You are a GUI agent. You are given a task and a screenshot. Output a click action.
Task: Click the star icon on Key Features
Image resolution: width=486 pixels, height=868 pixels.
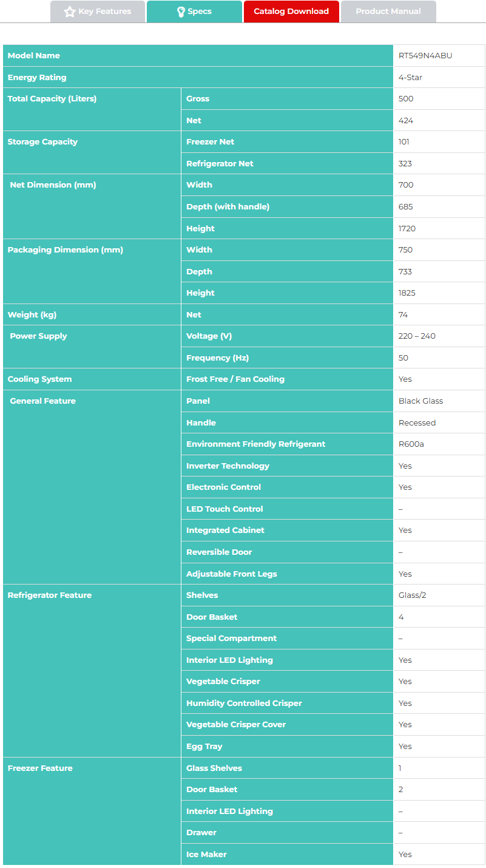[70, 12]
